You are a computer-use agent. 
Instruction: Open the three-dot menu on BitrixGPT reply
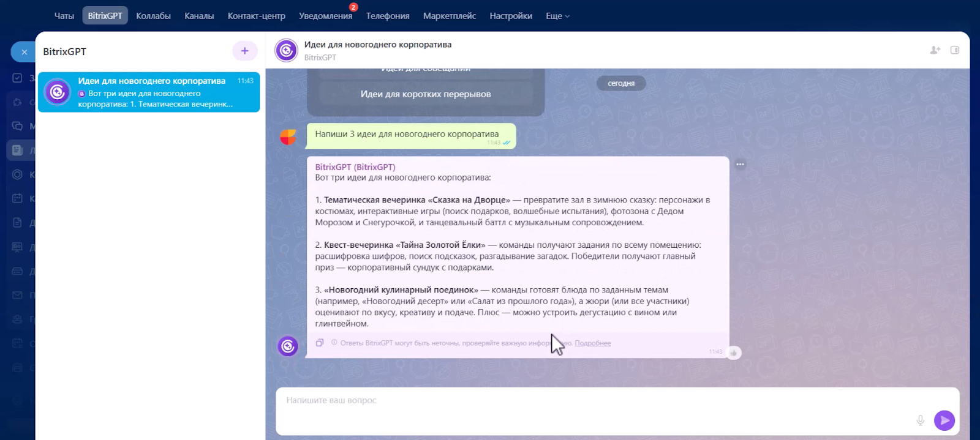pyautogui.click(x=741, y=164)
